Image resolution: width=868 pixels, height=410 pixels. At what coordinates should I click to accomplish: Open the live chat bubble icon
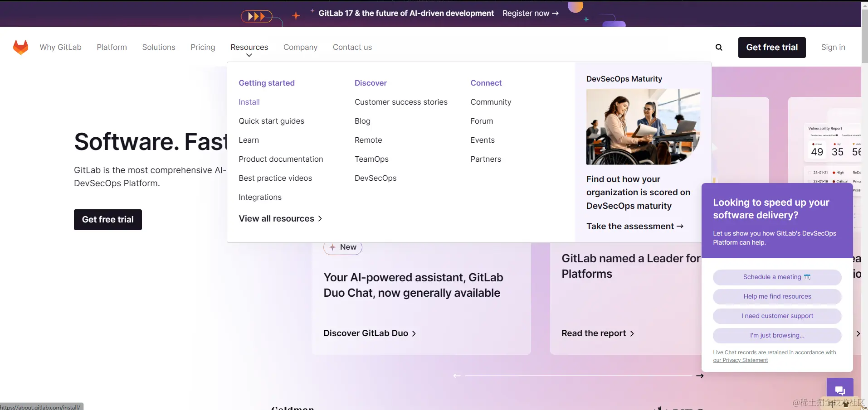pos(839,390)
